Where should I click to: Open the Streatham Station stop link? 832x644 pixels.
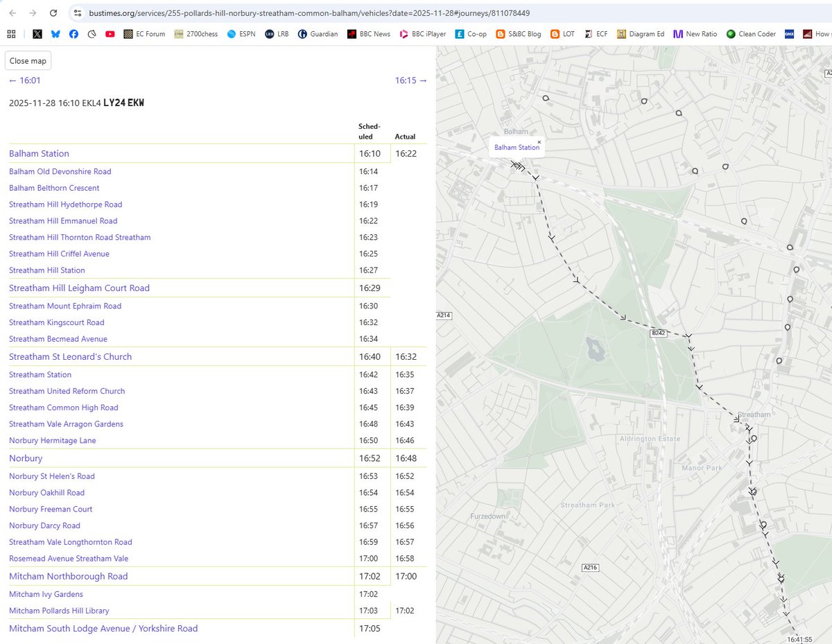pyautogui.click(x=40, y=374)
